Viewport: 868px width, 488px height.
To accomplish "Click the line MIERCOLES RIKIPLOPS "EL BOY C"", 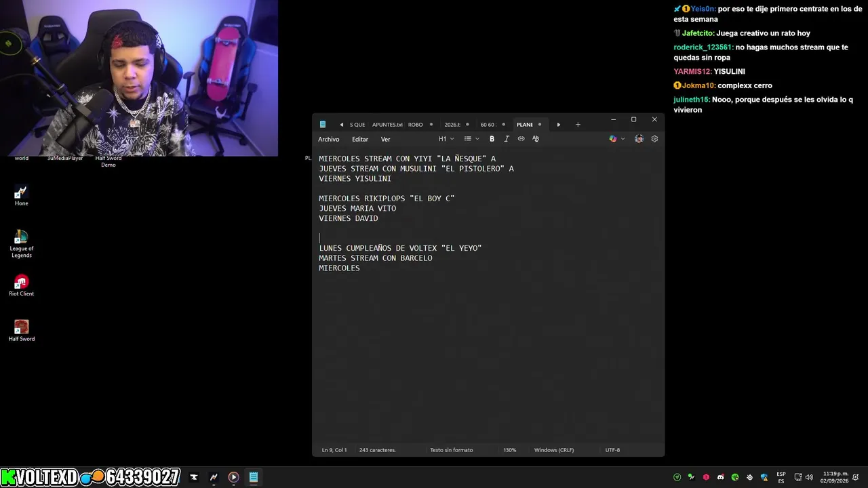I will [x=387, y=199].
